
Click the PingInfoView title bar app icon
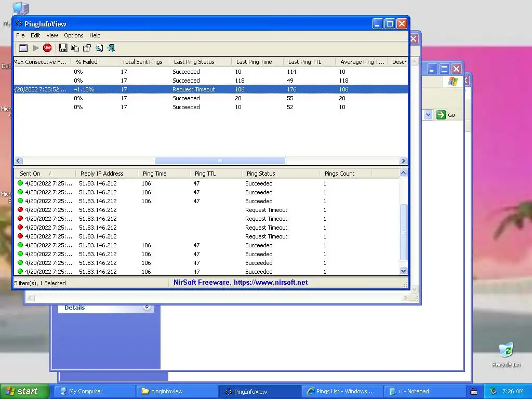click(x=19, y=24)
